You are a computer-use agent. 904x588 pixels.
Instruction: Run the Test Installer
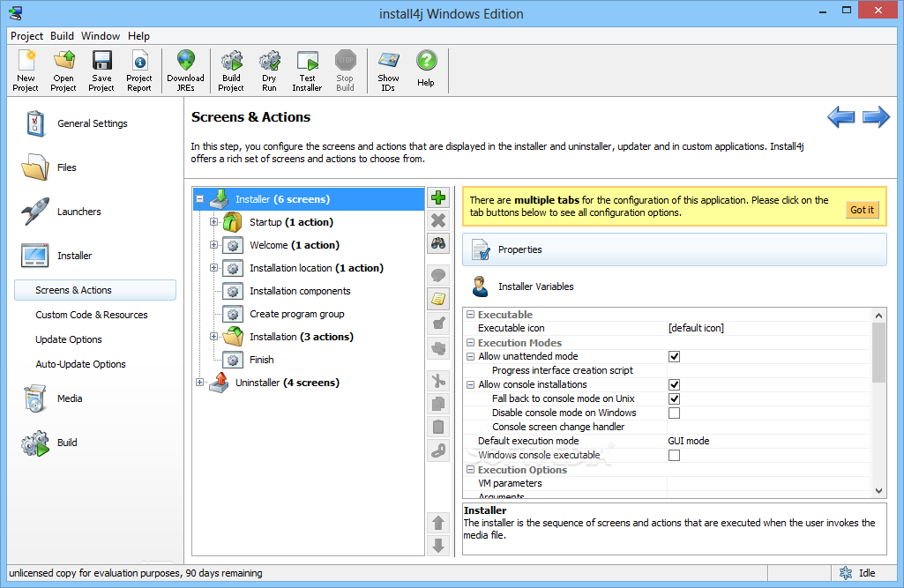[307, 71]
